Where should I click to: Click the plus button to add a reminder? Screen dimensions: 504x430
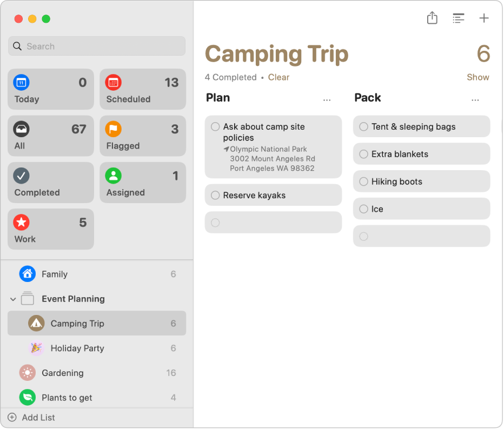(484, 18)
